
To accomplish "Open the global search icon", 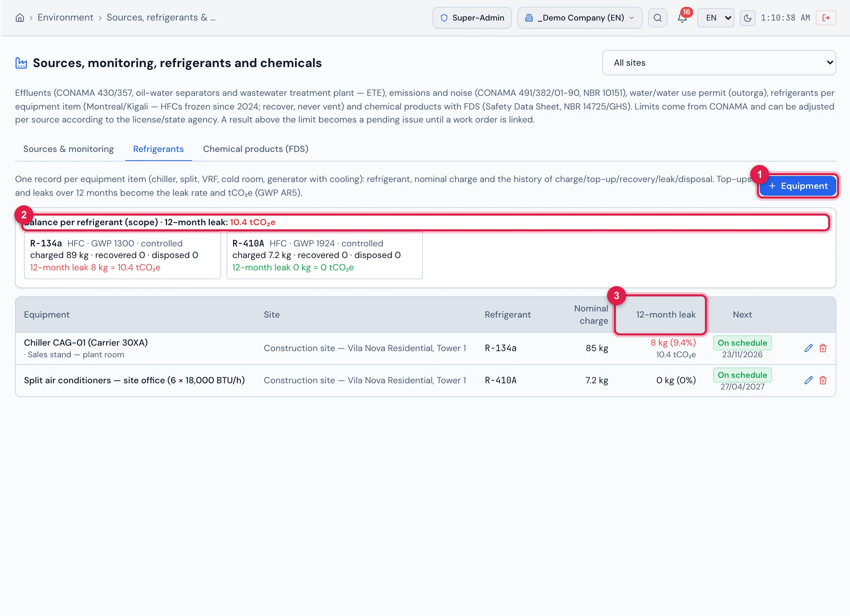I will (x=657, y=17).
